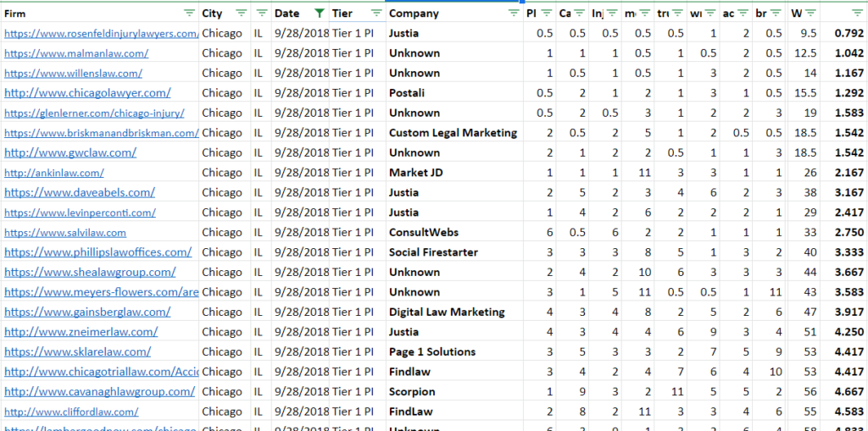The width and height of the screenshot is (868, 431).
Task: Select the "Page 1 Solutions" cell
Action: tap(432, 352)
